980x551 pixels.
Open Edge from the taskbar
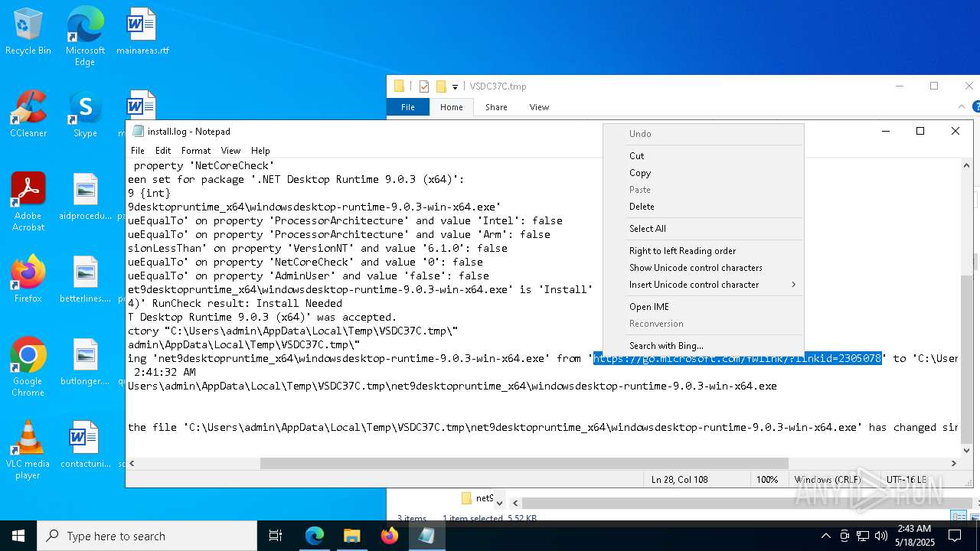(x=315, y=536)
